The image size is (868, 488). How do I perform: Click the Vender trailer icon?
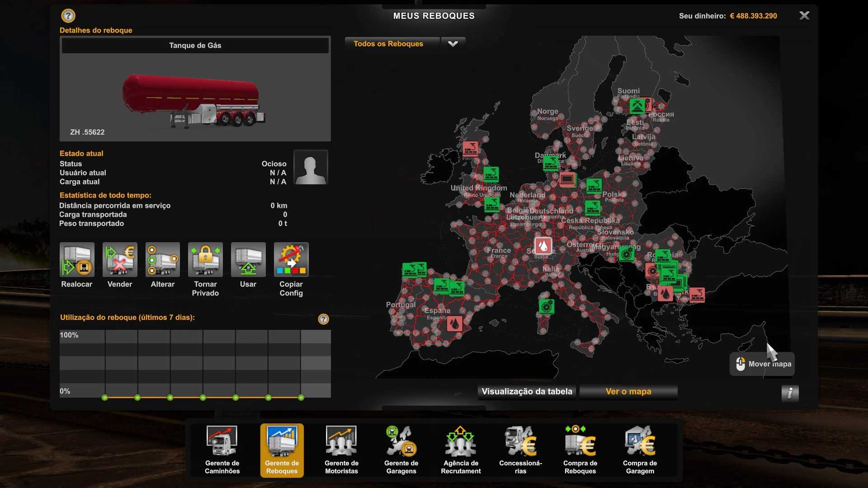click(x=120, y=260)
